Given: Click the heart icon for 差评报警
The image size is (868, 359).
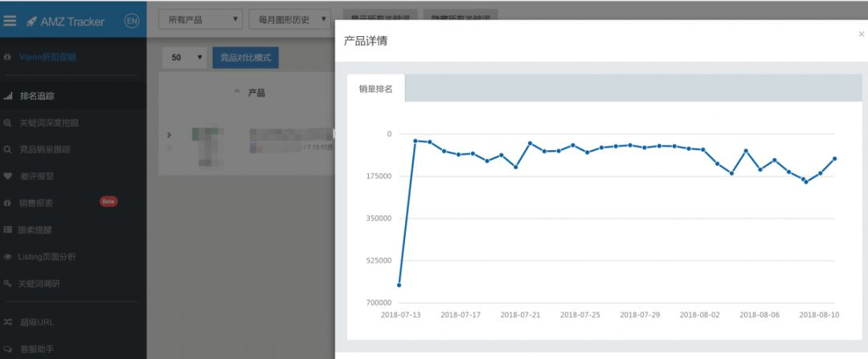Looking at the screenshot, I should coord(7,176).
